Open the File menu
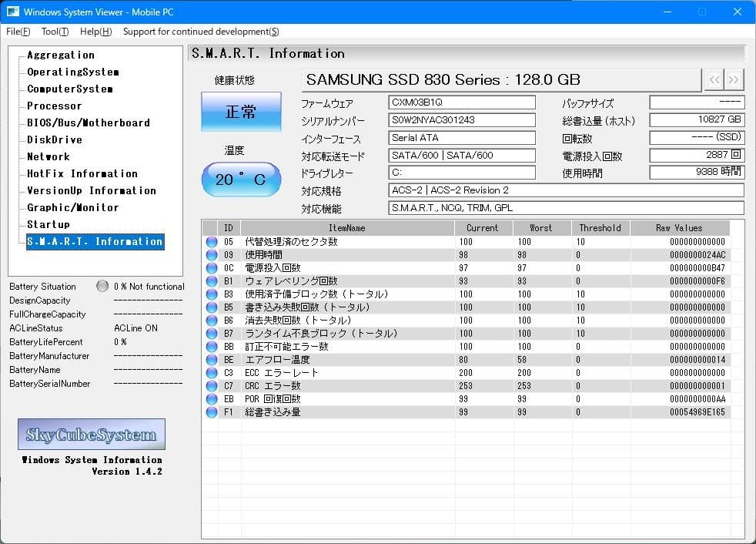Viewport: 756px width, 544px height. (x=17, y=32)
